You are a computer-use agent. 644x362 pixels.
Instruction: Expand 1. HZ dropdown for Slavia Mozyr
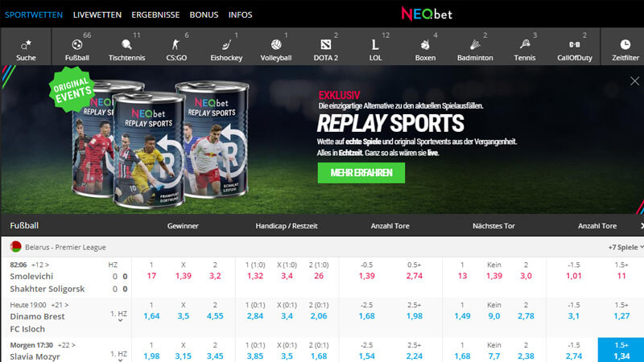118,356
